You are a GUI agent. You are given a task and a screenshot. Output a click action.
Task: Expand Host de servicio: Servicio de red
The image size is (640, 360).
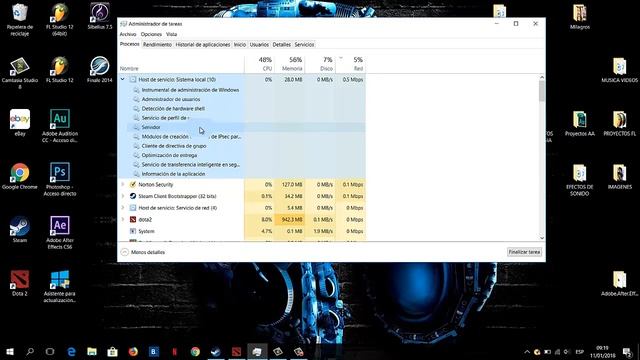click(x=122, y=208)
